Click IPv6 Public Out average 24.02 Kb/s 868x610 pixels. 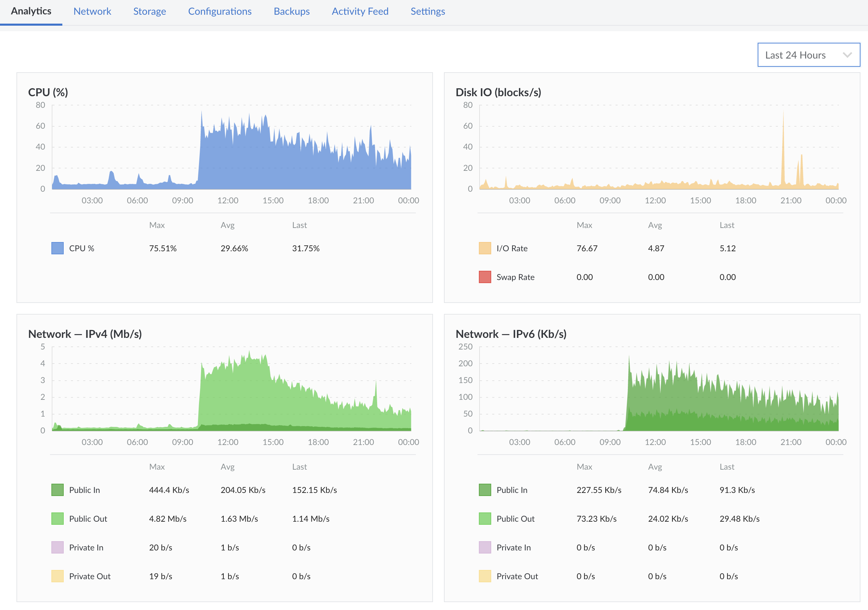[x=668, y=519]
